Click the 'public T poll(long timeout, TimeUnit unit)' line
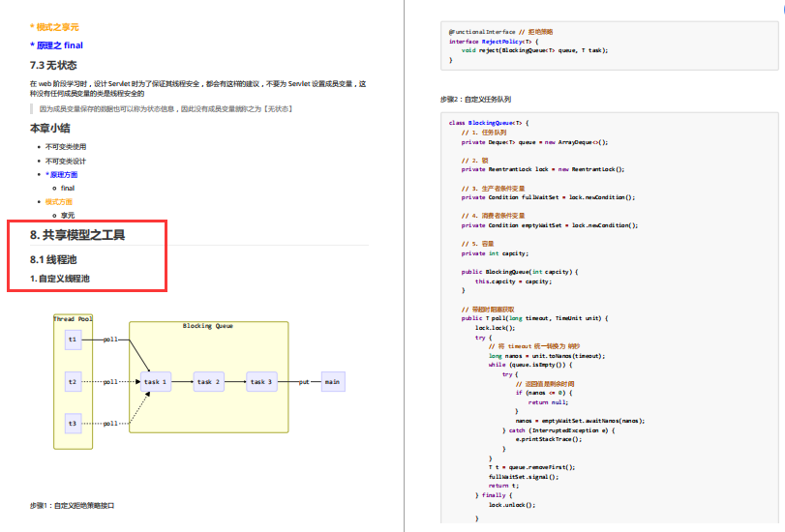The width and height of the screenshot is (785, 532). pyautogui.click(x=534, y=318)
